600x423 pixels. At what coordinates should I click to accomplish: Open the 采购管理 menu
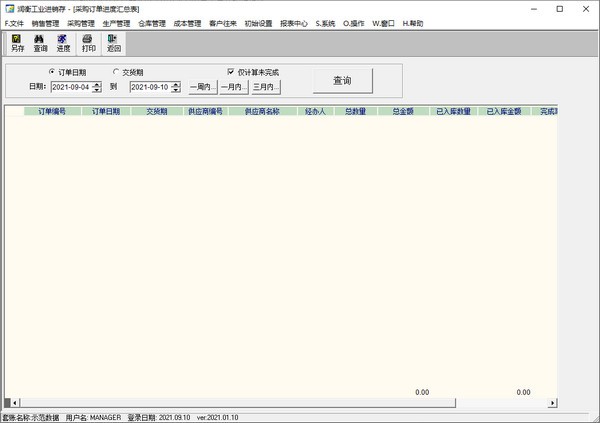tap(81, 22)
